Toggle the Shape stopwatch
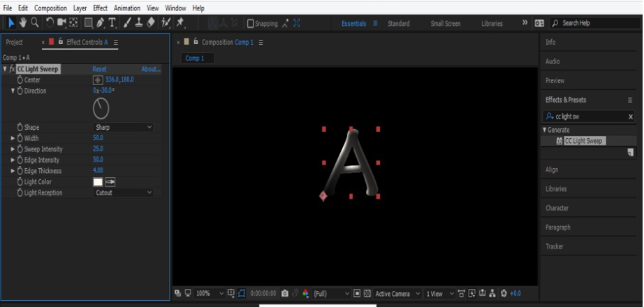The width and height of the screenshot is (644, 307). coord(20,127)
